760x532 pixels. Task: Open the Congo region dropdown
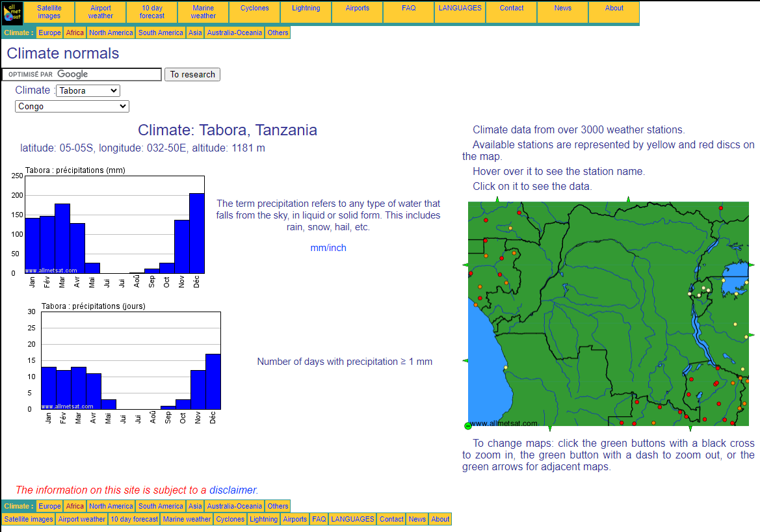72,106
